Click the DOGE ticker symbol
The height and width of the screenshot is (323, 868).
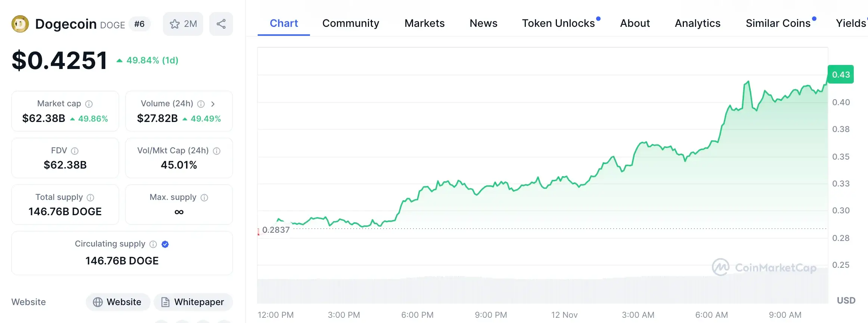(112, 25)
